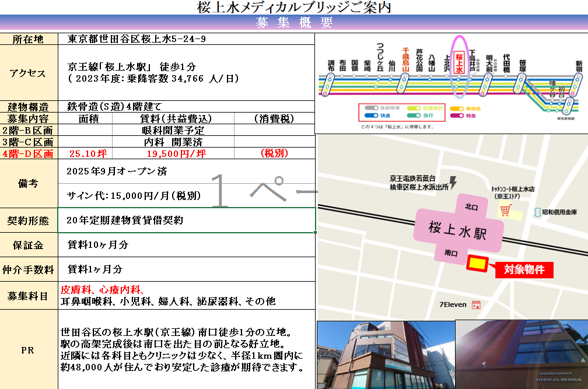
Task: Select the right Medical Bridge building photo
Action: click(x=521, y=355)
